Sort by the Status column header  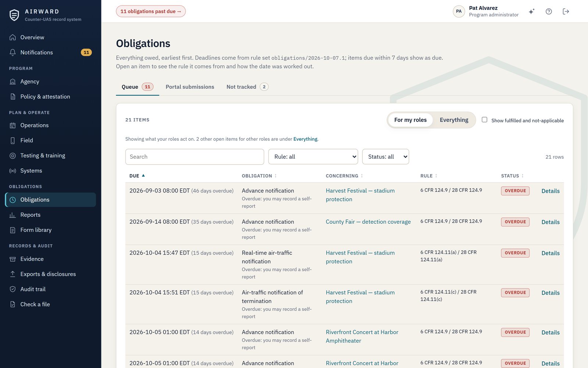512,176
